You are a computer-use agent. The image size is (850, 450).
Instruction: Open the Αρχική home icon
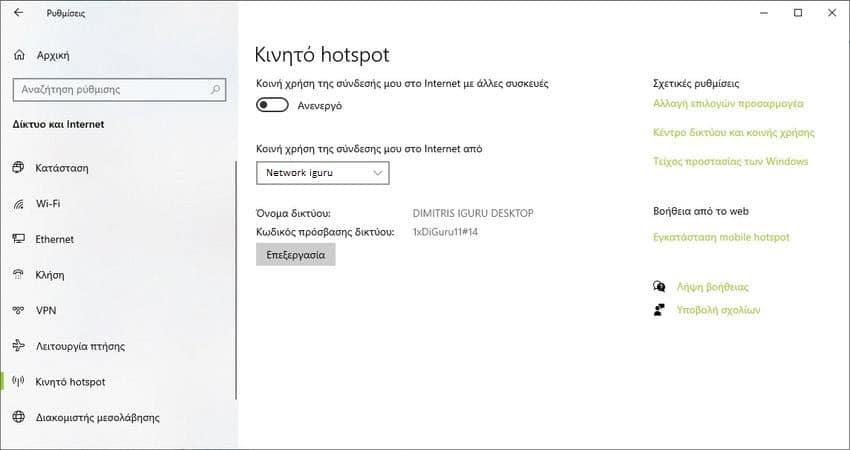click(x=19, y=55)
